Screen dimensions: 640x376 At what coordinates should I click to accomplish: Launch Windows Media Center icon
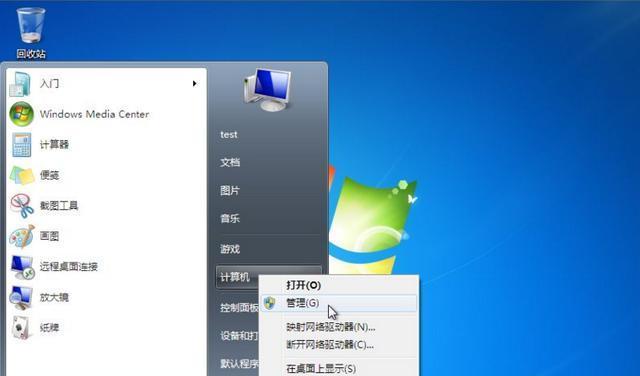click(21, 114)
